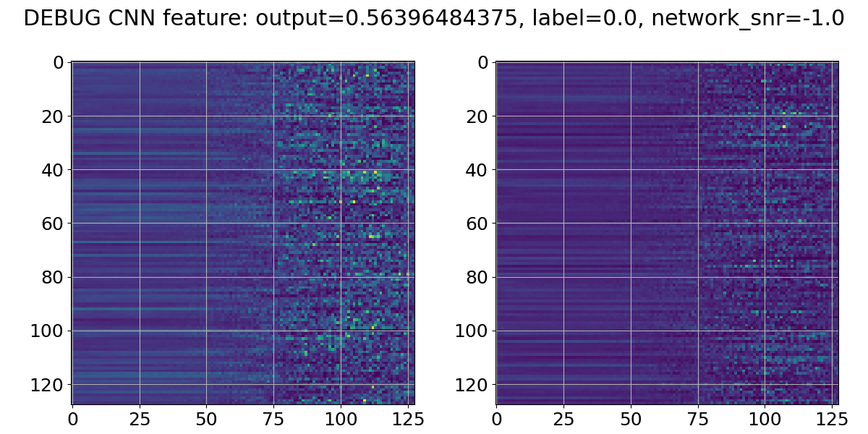Click y-axis label 100 on left plot
The image size is (868, 434).
[48, 331]
